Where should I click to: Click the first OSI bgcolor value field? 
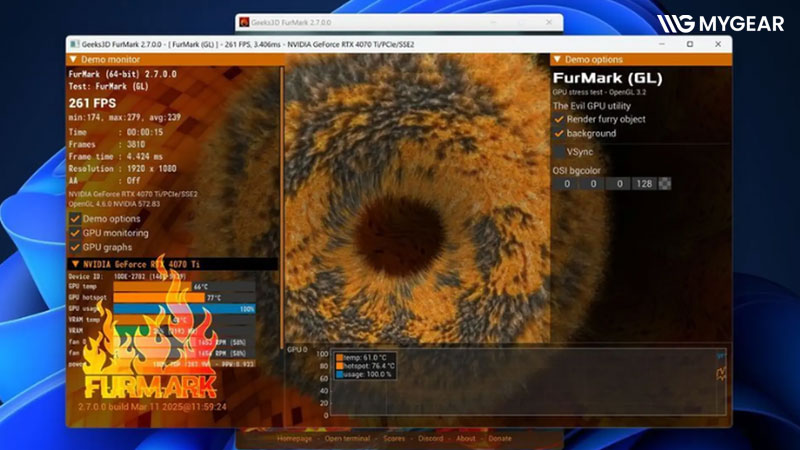click(x=566, y=184)
